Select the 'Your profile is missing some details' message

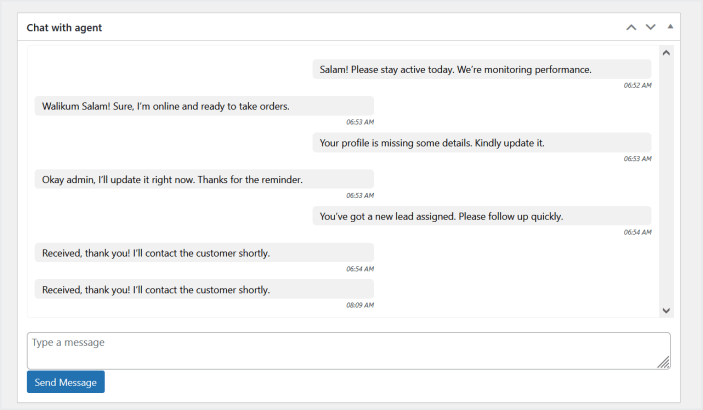coord(482,143)
